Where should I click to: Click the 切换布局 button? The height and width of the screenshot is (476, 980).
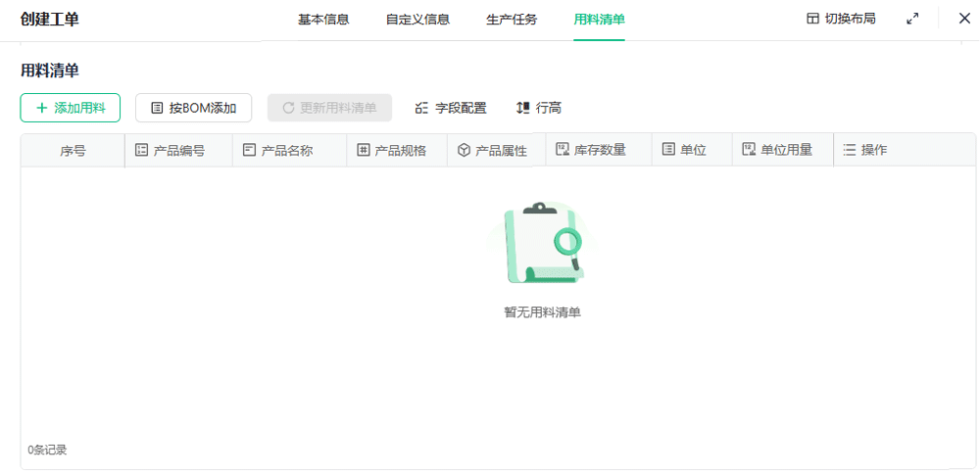(841, 19)
